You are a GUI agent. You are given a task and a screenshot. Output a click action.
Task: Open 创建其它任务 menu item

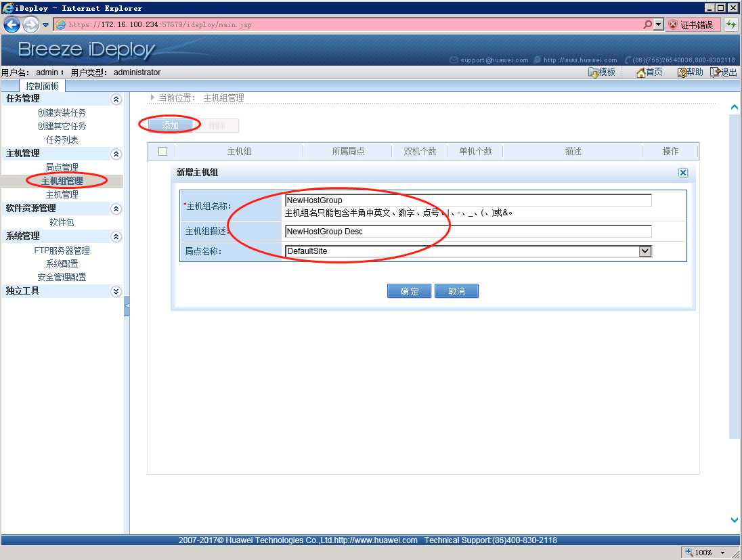tap(62, 127)
